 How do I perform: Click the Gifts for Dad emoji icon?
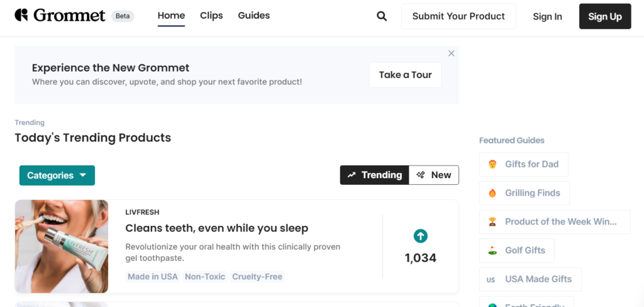pyautogui.click(x=492, y=164)
